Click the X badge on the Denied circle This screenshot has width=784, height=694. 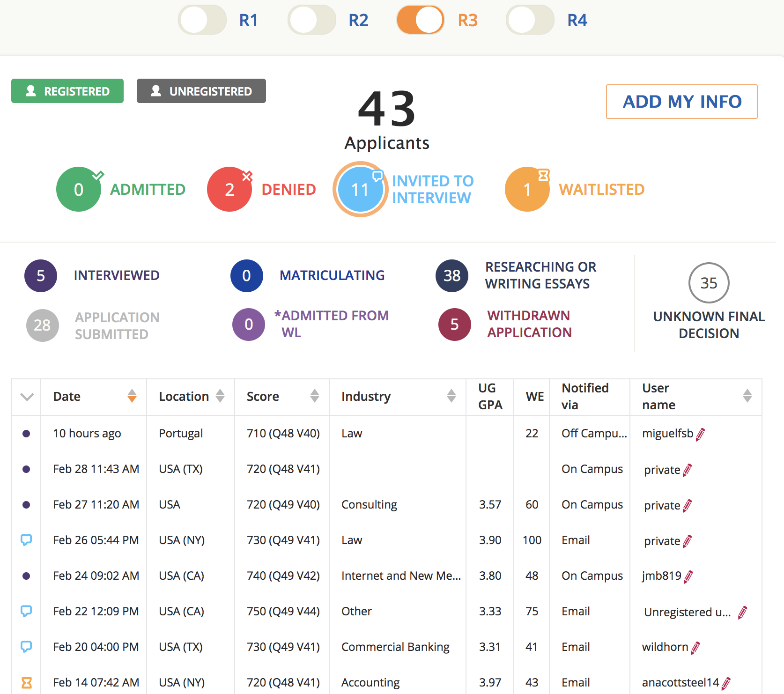point(247,177)
